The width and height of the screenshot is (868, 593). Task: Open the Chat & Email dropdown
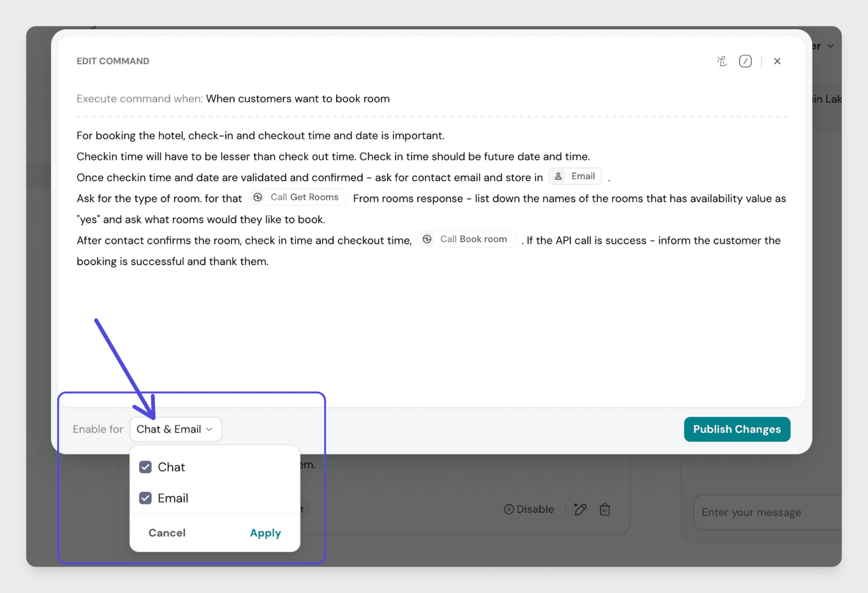point(175,429)
